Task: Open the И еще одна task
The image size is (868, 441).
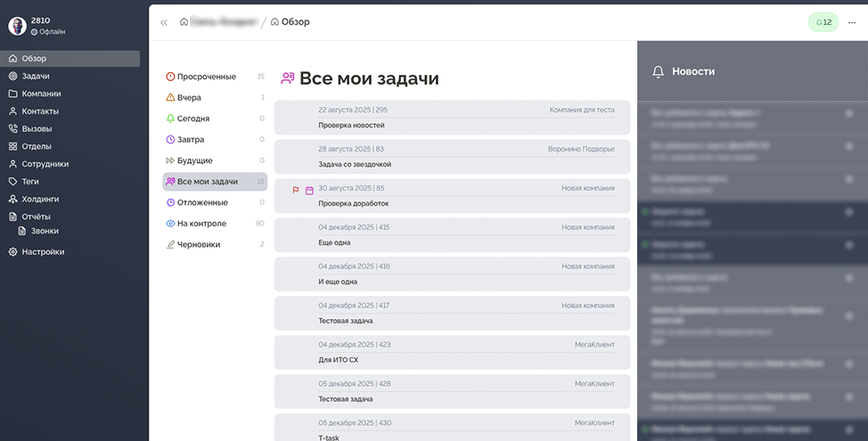Action: click(452, 274)
